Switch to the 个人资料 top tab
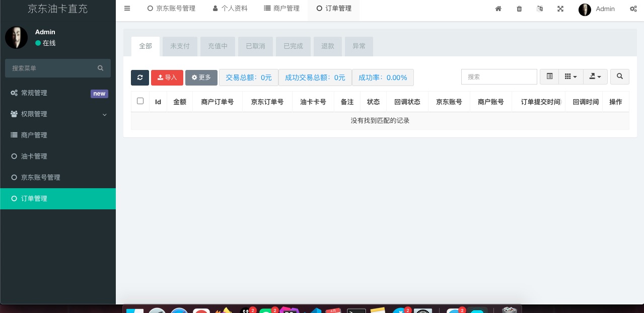 click(230, 9)
